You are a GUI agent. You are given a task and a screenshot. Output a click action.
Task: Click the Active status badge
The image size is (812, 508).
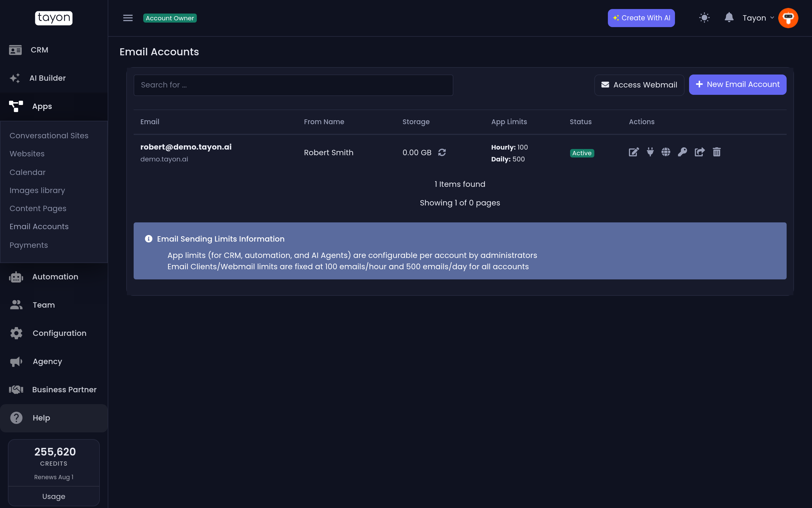tap(582, 153)
